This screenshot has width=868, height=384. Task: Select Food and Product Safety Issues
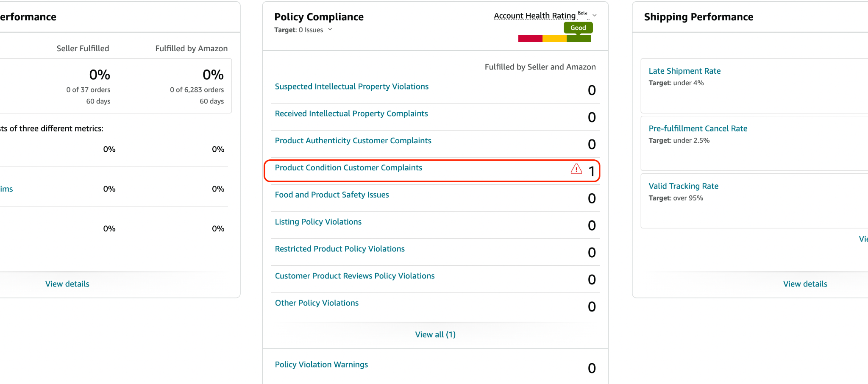coord(331,195)
